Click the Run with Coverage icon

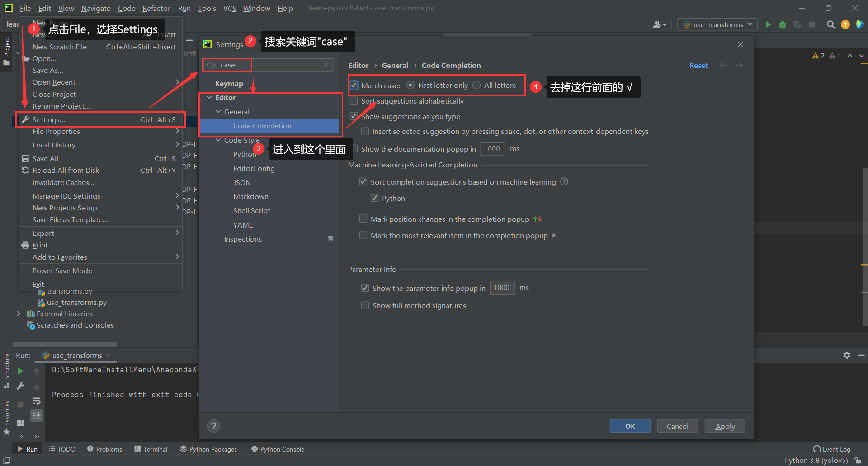tap(797, 24)
